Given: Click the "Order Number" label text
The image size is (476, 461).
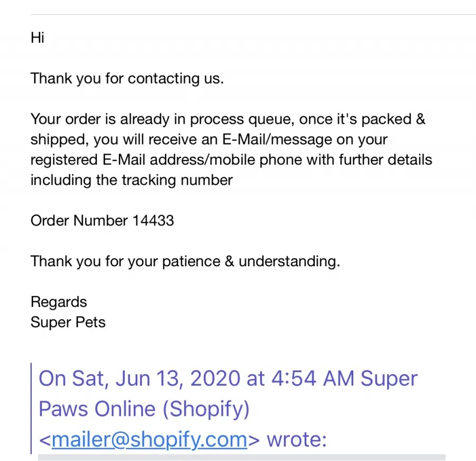Looking at the screenshot, I should [x=79, y=220].
